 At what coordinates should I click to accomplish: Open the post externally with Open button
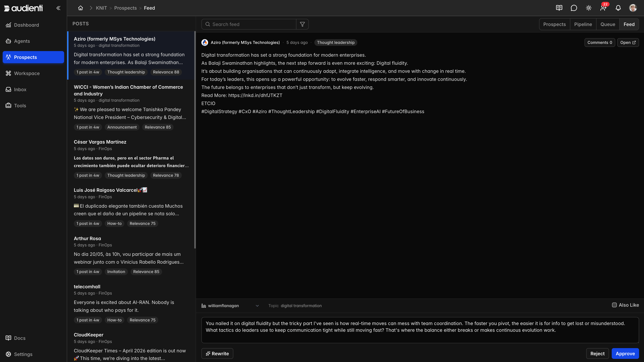(628, 43)
